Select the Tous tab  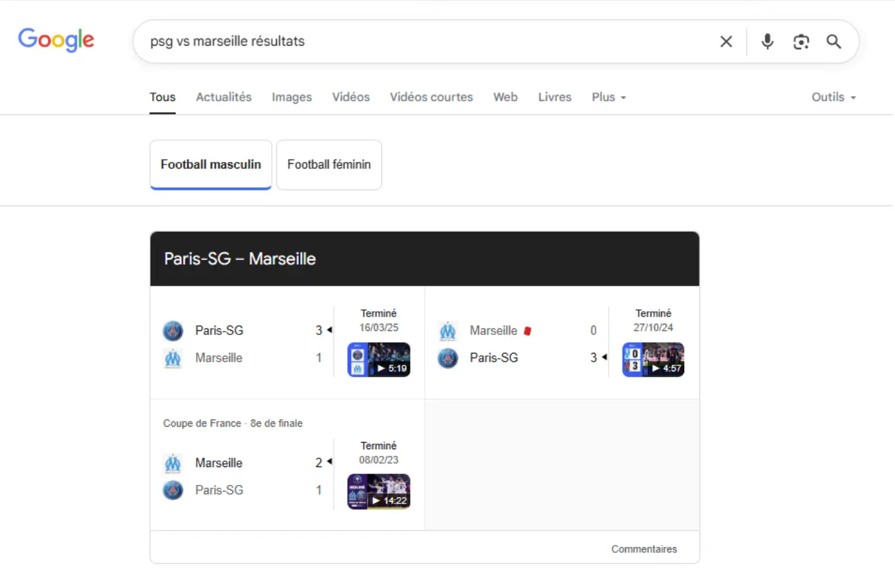[163, 97]
